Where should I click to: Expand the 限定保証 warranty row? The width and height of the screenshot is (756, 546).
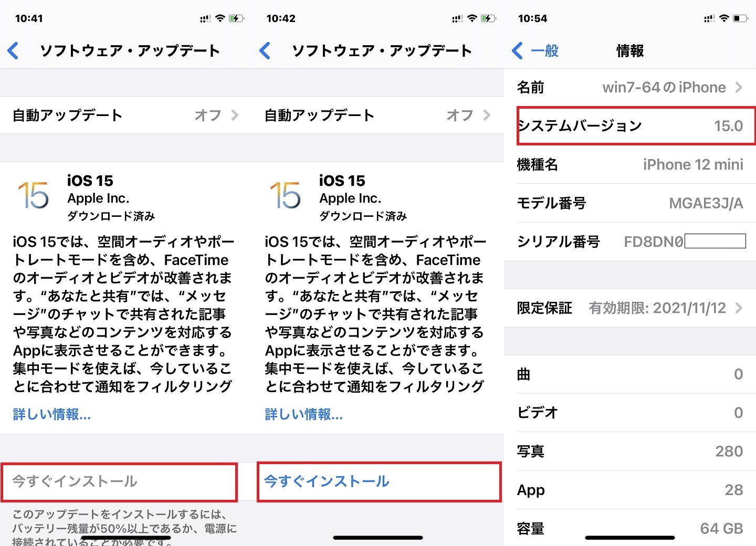tap(629, 308)
